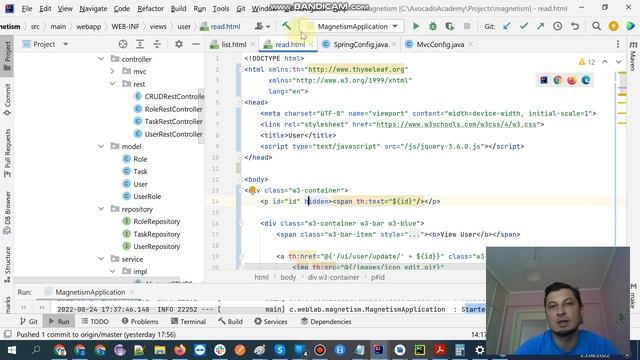640x360 pixels.
Task: Go to next highlighted problem arrow
Action: tap(618, 62)
